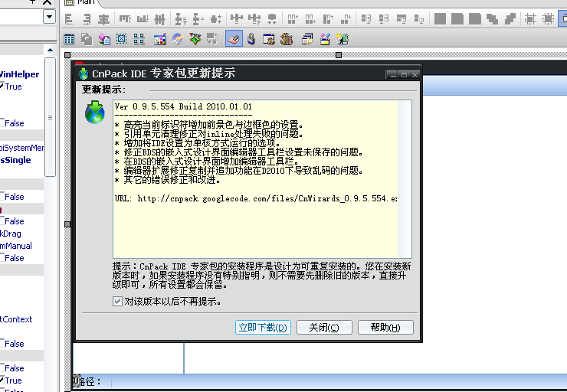Click the padlock icon in the toolbar
The width and height of the screenshot is (567, 392).
[x=251, y=38]
